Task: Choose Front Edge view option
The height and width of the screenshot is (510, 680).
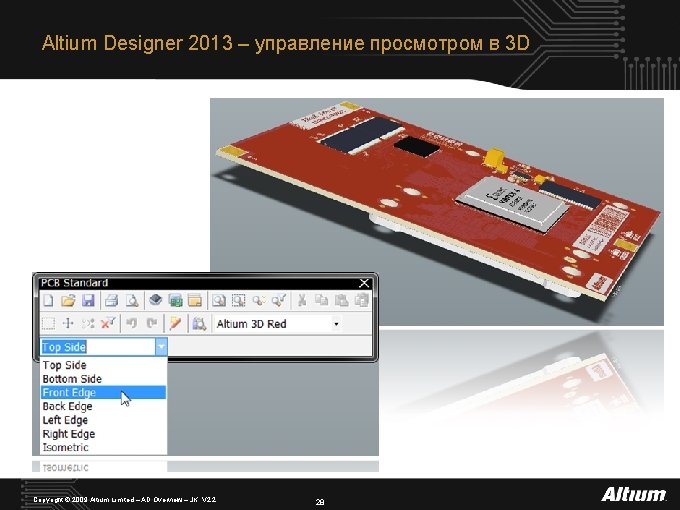Action: coord(103,392)
